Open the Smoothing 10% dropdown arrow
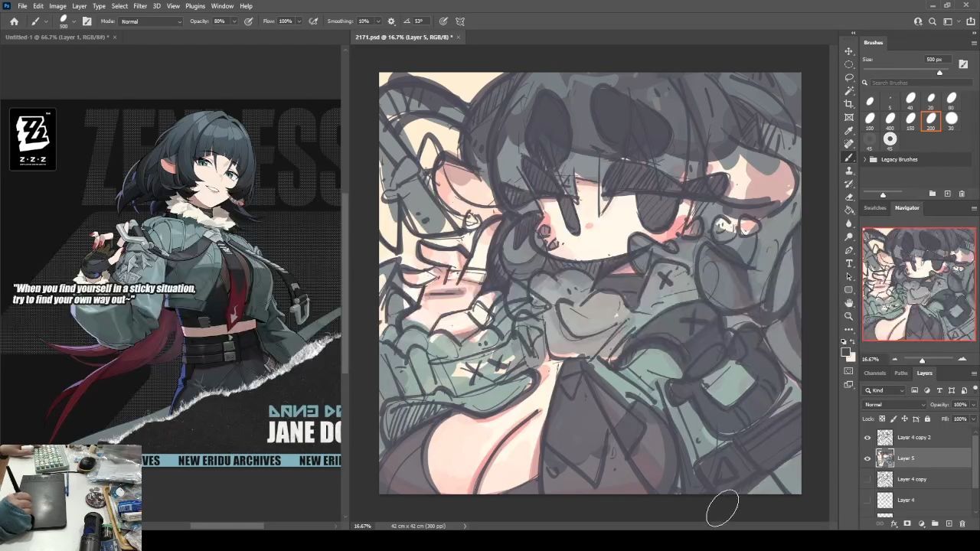This screenshot has height=551, width=980. tap(377, 21)
